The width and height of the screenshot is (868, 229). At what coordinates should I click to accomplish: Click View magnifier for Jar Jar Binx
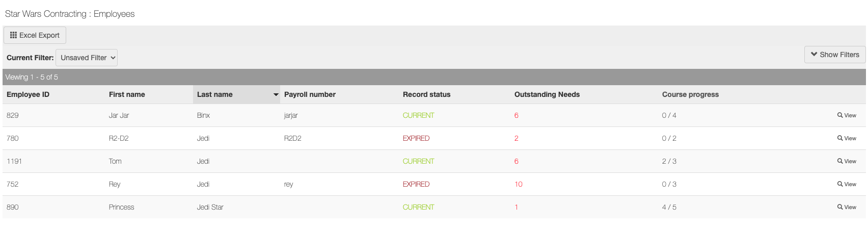coord(840,115)
